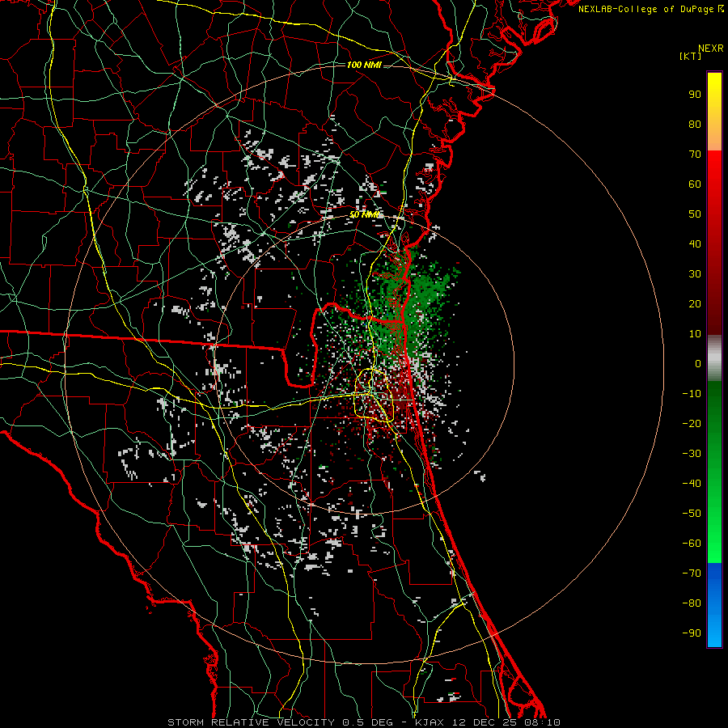Click the gray zero-velocity segment of color bar

click(714, 358)
